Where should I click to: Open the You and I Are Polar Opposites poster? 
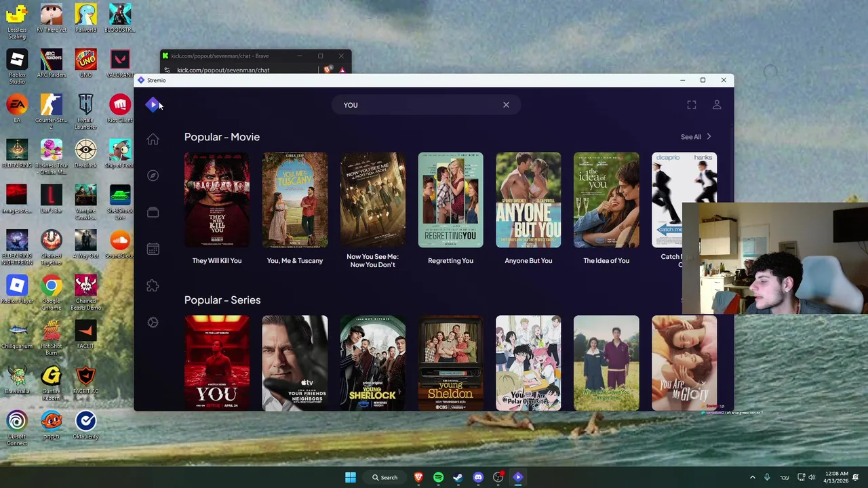(x=528, y=363)
